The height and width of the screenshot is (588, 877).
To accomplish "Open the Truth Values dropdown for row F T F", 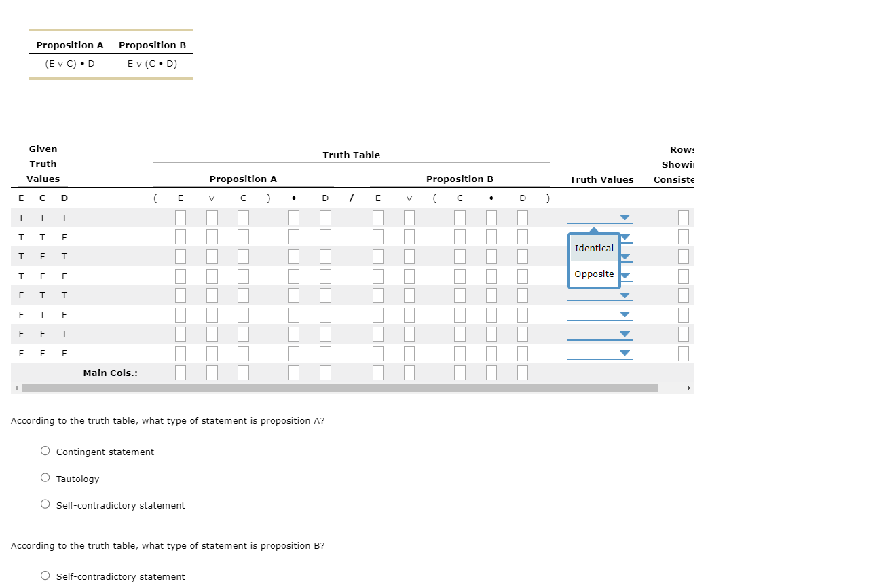I will pyautogui.click(x=624, y=314).
